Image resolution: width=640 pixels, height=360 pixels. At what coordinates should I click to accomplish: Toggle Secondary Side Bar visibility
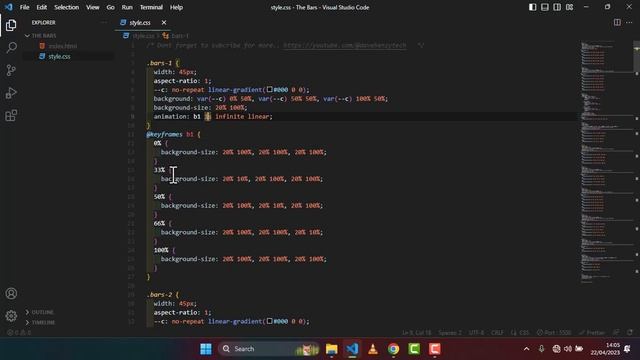pyautogui.click(x=557, y=7)
